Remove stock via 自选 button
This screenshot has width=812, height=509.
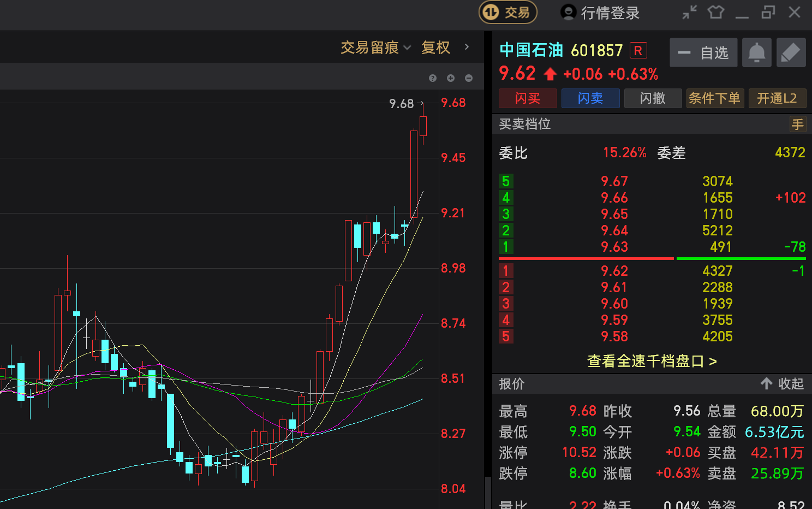tap(703, 52)
